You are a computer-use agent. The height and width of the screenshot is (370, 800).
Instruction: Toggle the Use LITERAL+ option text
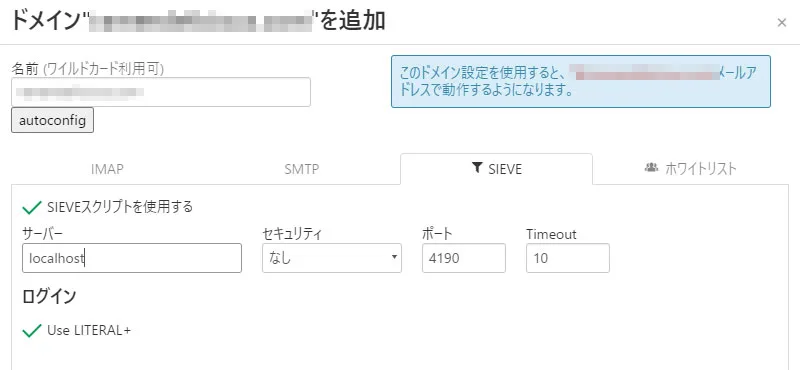(89, 331)
